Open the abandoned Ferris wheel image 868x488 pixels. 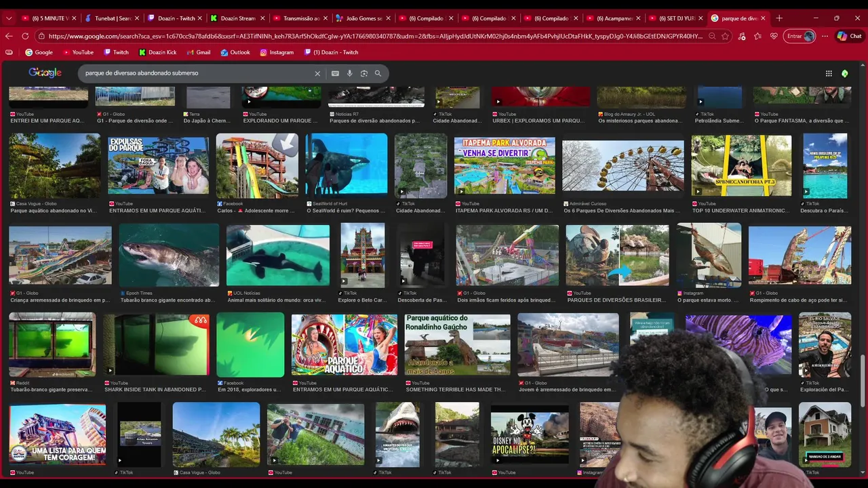coord(623,167)
